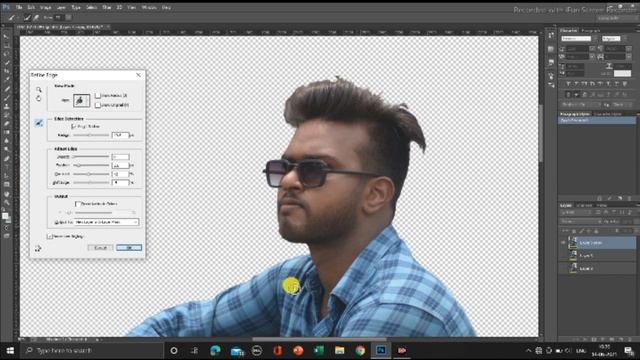Toggle Strikethrough in Character panel
640x360 pixels.
point(625,84)
